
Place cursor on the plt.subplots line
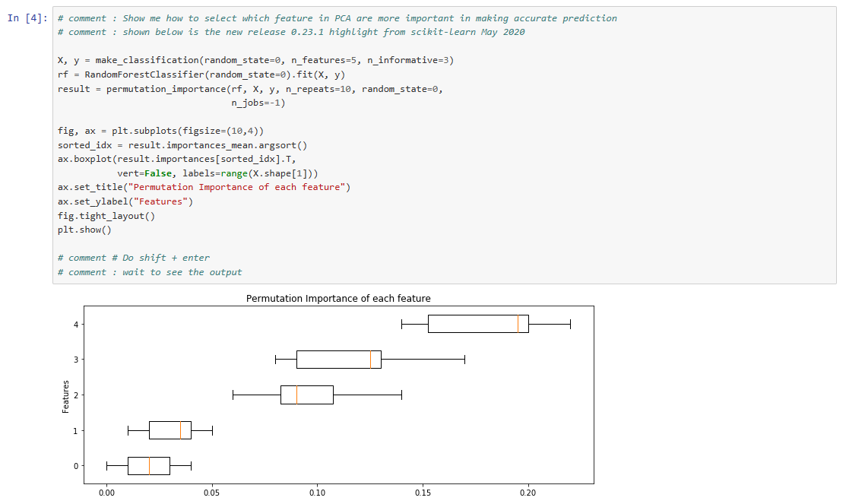160,131
